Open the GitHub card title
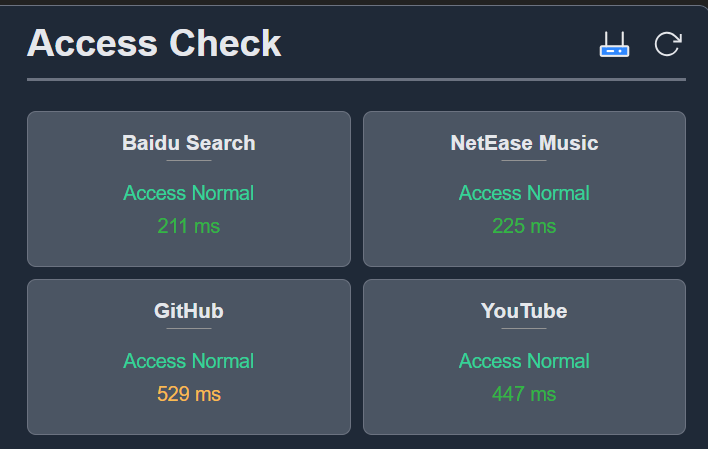 point(189,311)
